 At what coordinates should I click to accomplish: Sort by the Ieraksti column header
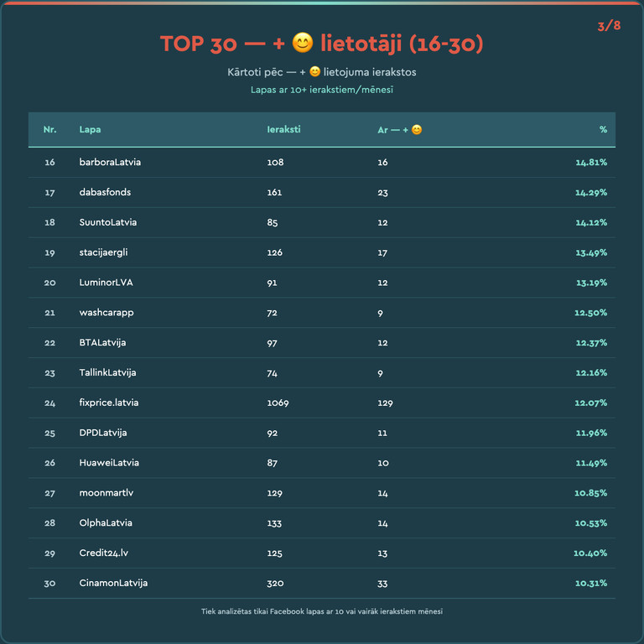(283, 130)
